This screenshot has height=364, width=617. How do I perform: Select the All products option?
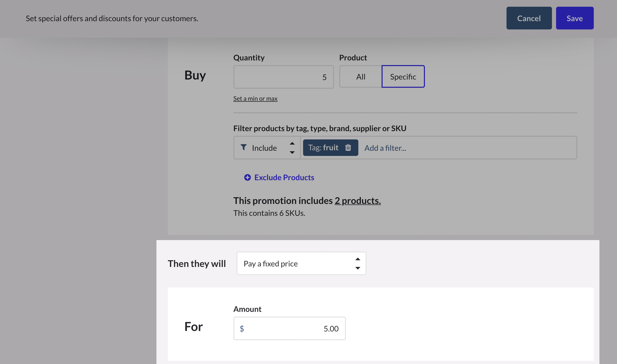tap(361, 77)
